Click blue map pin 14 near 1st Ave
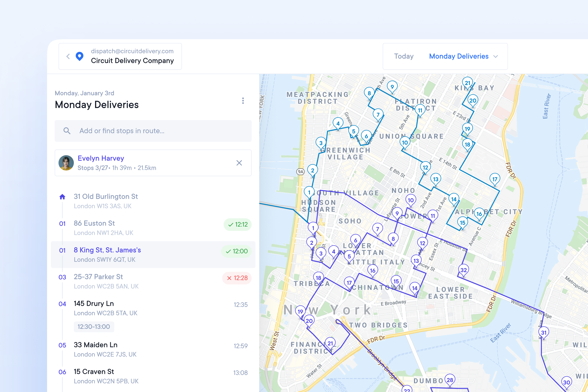Image resolution: width=588 pixels, height=392 pixels. point(454,199)
